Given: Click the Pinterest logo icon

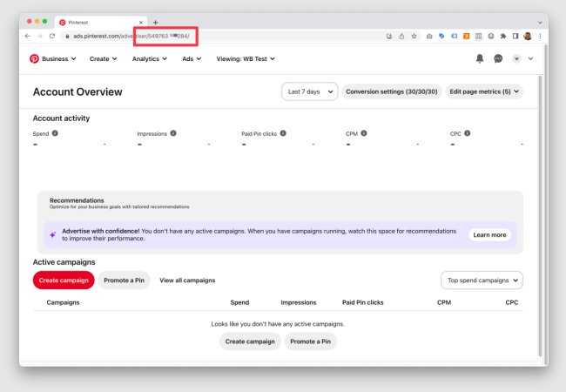Looking at the screenshot, I should (35, 58).
